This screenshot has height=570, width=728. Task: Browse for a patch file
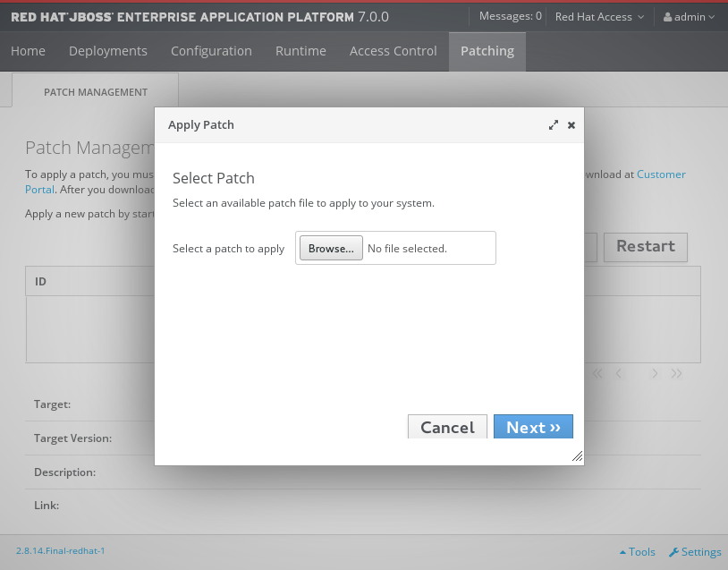[330, 248]
